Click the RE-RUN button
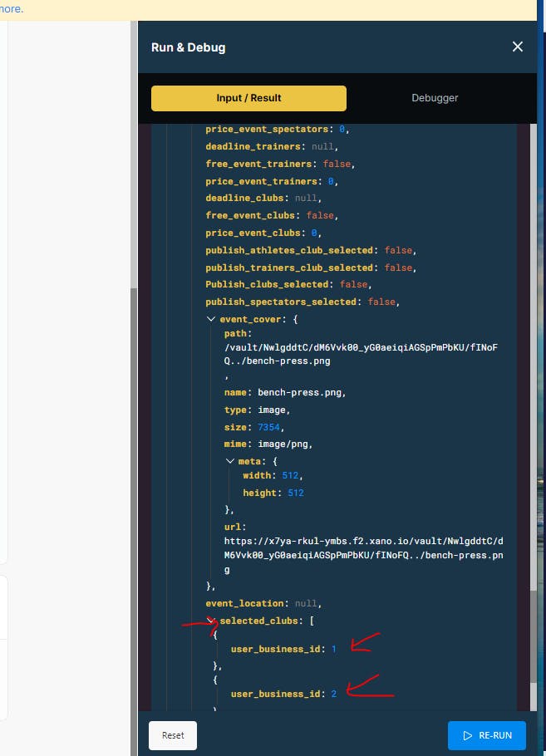This screenshot has height=756, width=546. pyautogui.click(x=487, y=735)
